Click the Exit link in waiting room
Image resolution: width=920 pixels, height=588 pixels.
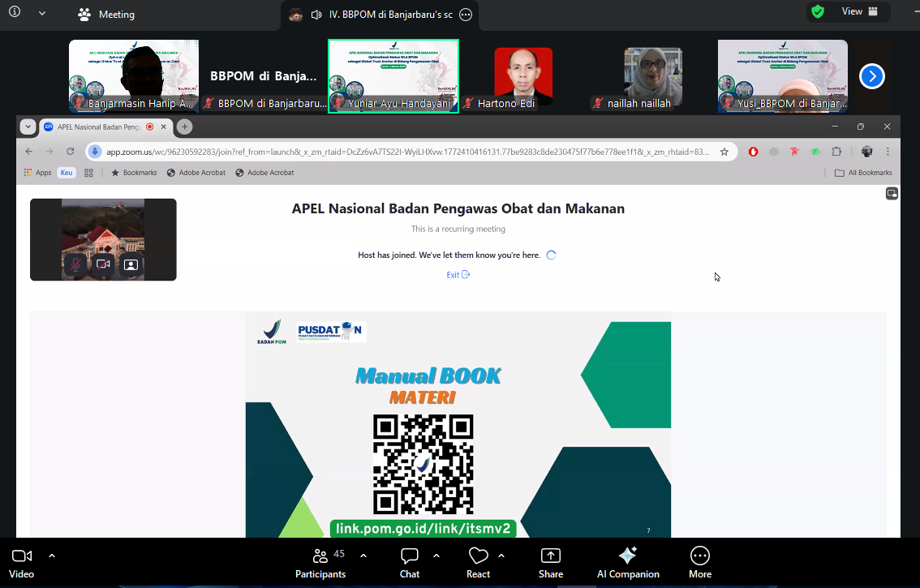click(458, 275)
